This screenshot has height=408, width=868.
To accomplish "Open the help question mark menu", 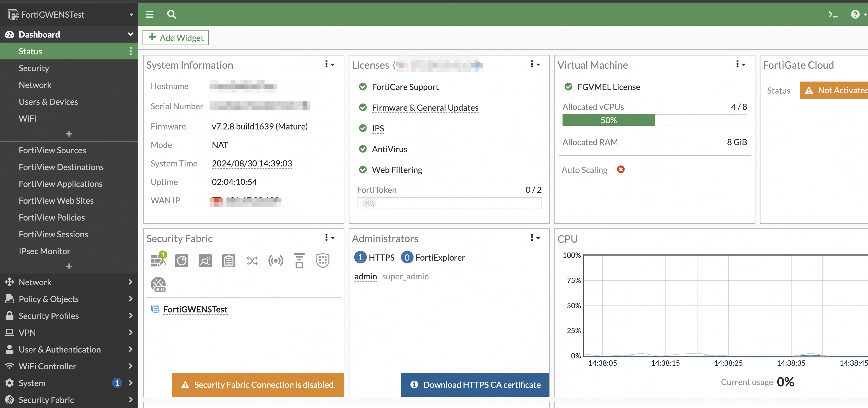I will point(855,14).
